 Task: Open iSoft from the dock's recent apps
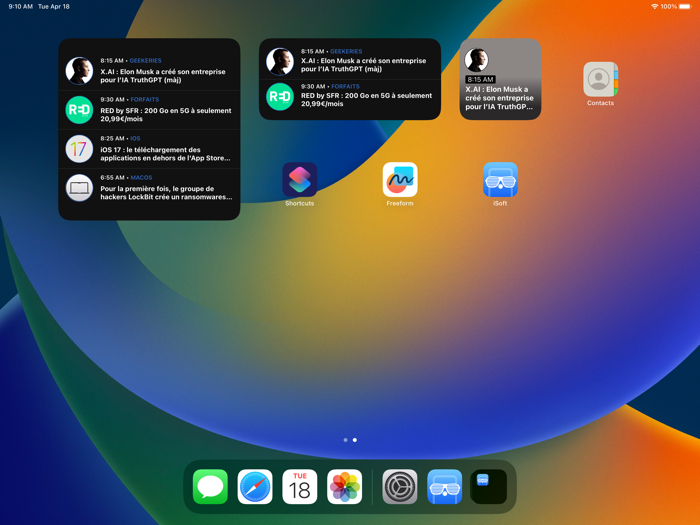pyautogui.click(x=445, y=487)
